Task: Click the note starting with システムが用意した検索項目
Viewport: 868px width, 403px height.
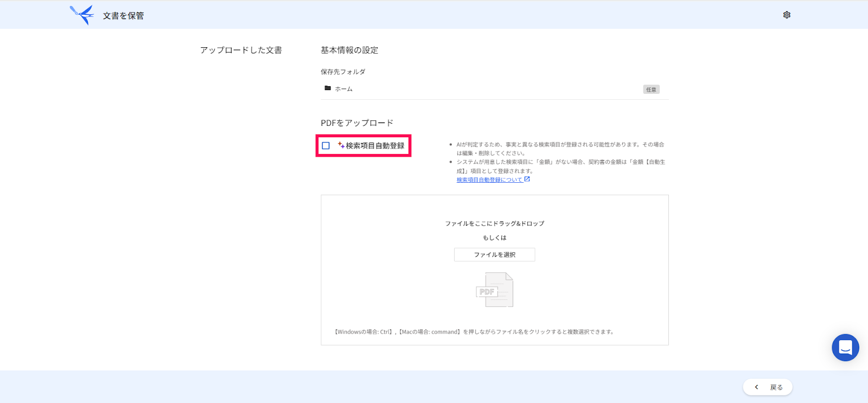Action: pyautogui.click(x=560, y=166)
